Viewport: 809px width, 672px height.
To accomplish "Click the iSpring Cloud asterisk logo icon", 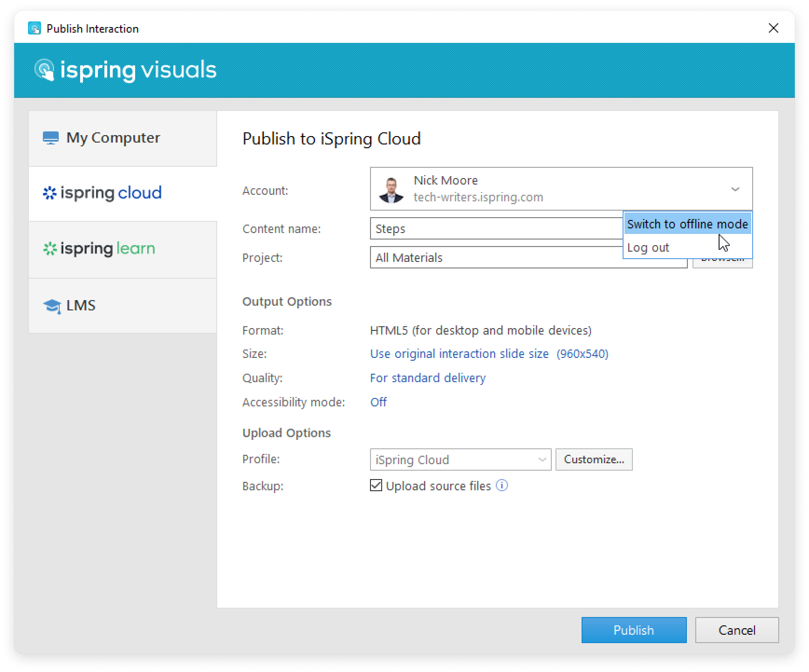I will [49, 193].
